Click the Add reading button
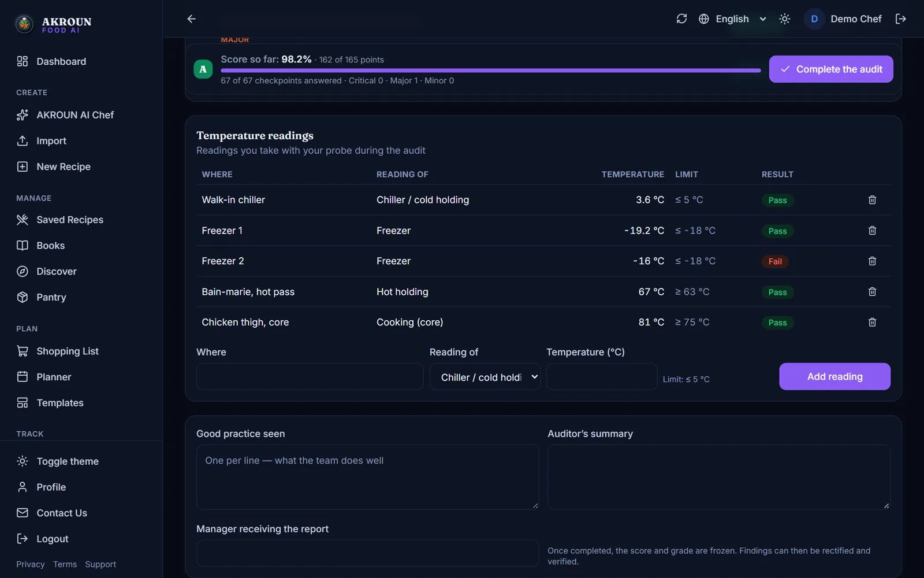This screenshot has width=924, height=578. [x=834, y=377]
